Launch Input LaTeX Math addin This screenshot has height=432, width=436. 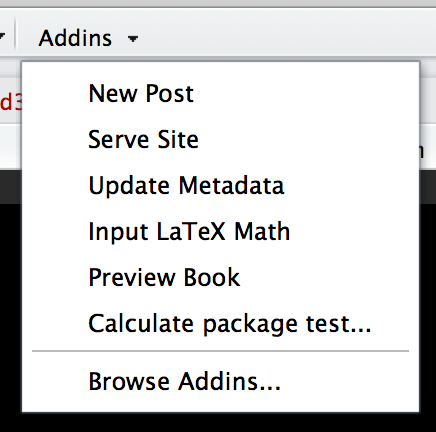coord(189,231)
